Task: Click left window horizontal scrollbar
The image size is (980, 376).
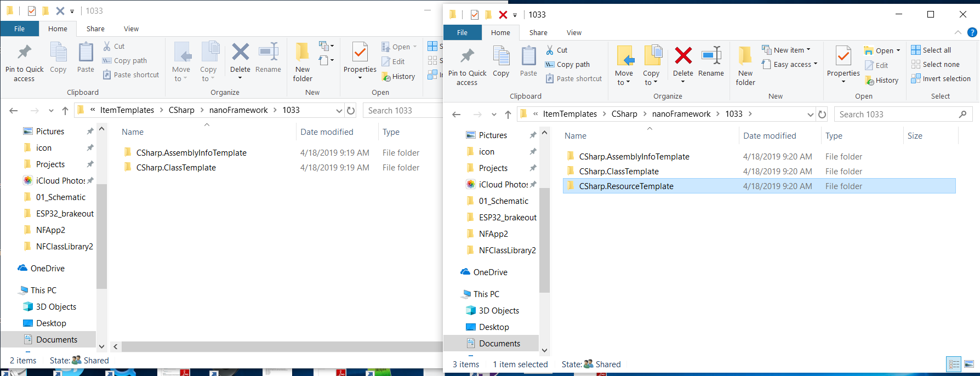Action: point(282,347)
